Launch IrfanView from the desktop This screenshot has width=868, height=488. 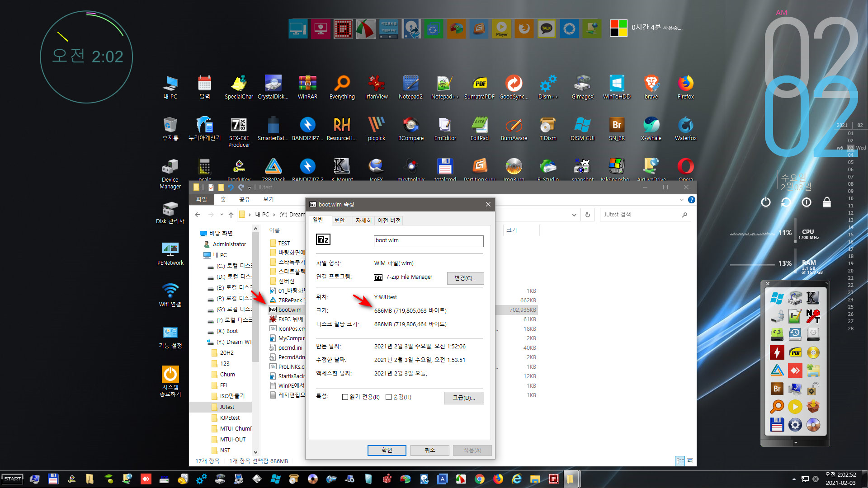pyautogui.click(x=376, y=87)
